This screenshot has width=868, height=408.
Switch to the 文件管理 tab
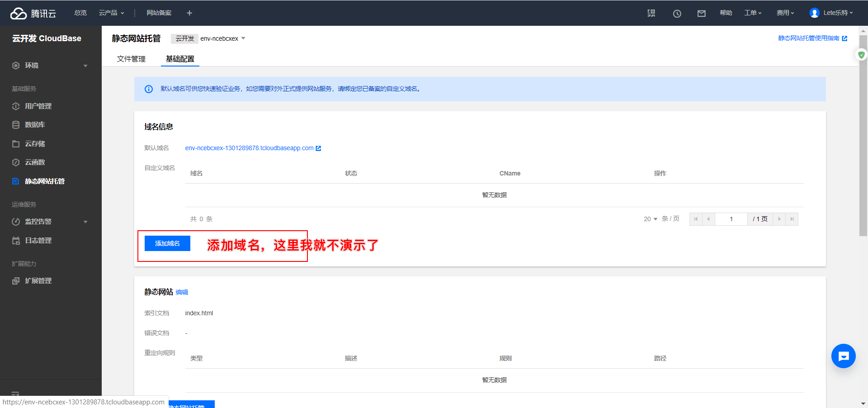pyautogui.click(x=131, y=59)
